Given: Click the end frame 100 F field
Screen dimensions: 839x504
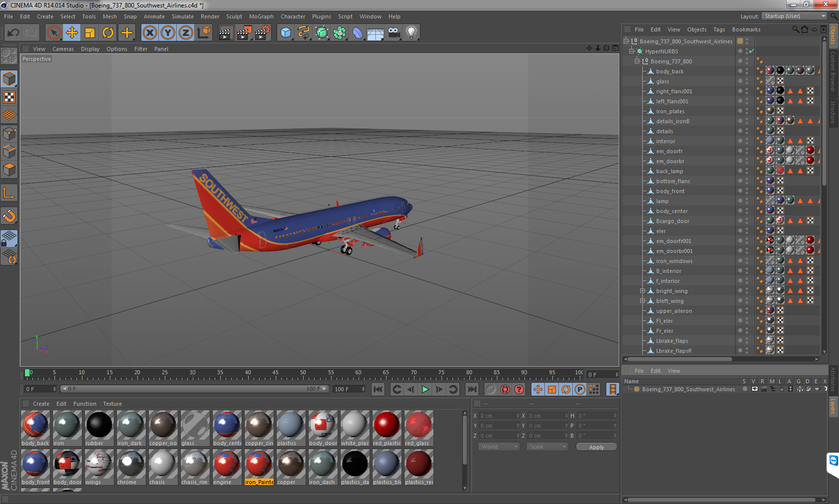Looking at the screenshot, I should 350,389.
